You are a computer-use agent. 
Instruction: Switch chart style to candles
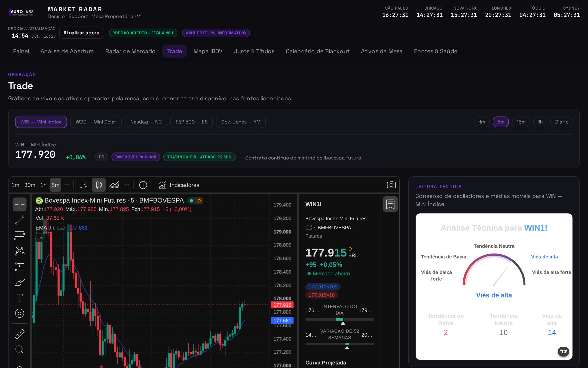[99, 185]
